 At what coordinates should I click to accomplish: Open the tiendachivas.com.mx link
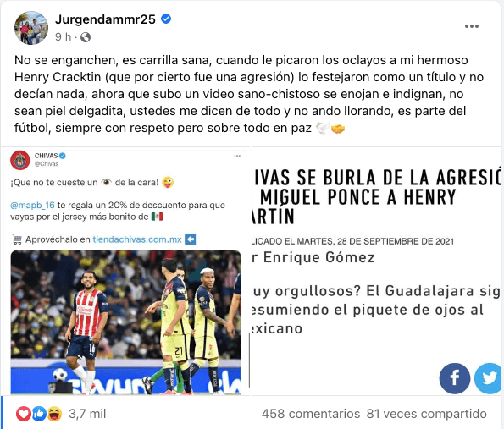tap(137, 239)
